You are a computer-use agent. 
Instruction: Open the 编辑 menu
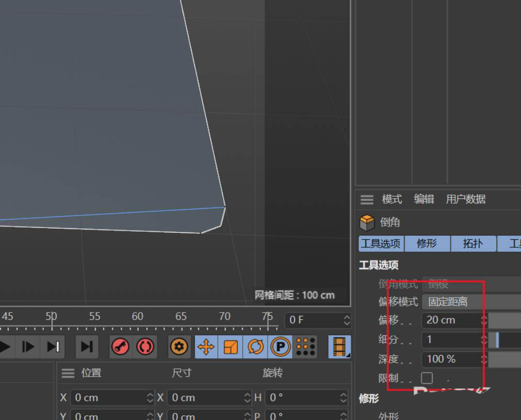point(424,200)
